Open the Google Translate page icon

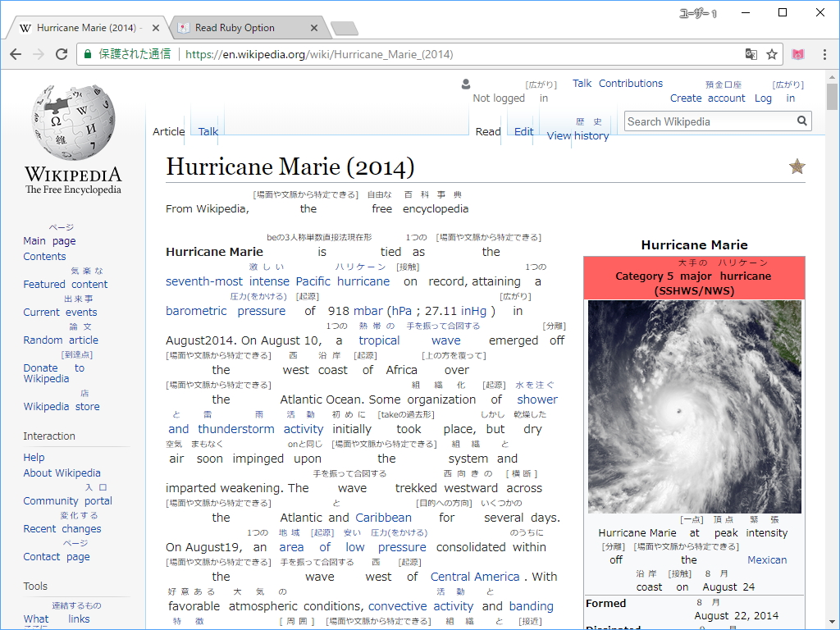click(751, 54)
